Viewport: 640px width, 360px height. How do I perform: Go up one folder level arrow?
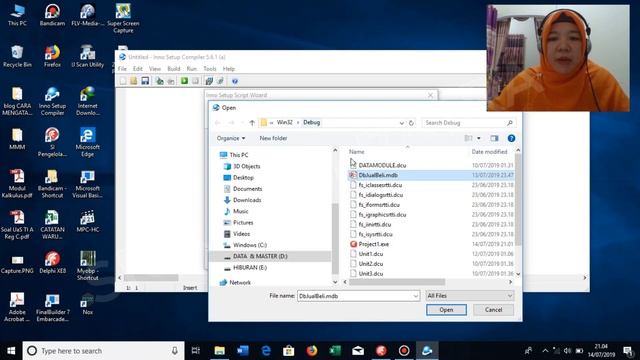pyautogui.click(x=252, y=122)
